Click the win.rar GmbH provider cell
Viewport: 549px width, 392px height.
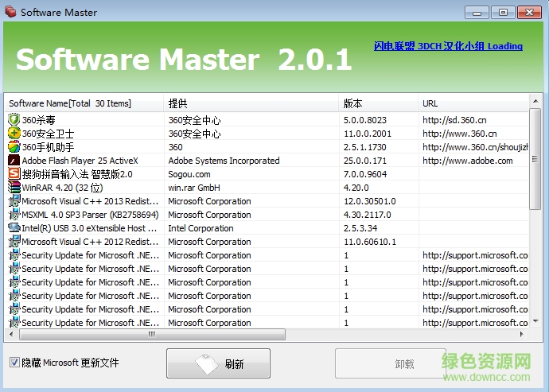[194, 188]
